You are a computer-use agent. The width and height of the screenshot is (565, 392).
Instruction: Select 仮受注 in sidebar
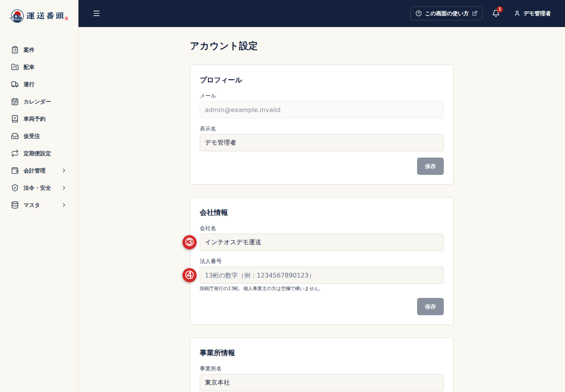39,136
